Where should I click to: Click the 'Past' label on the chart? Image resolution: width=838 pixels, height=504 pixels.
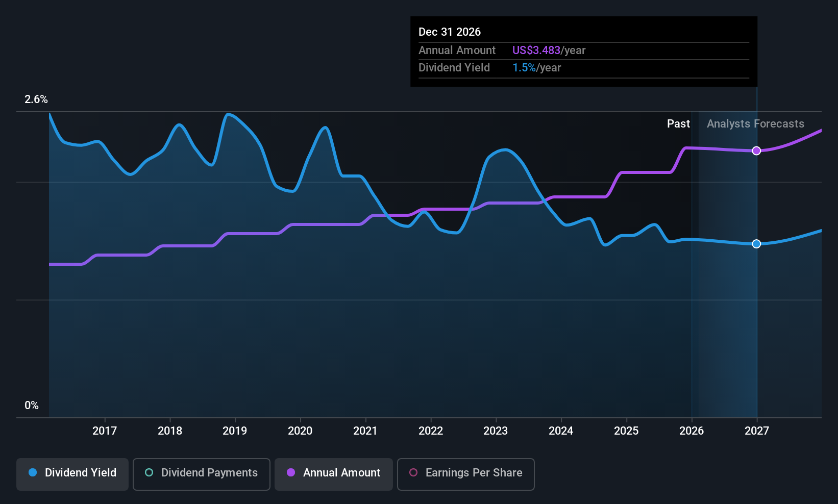[678, 124]
